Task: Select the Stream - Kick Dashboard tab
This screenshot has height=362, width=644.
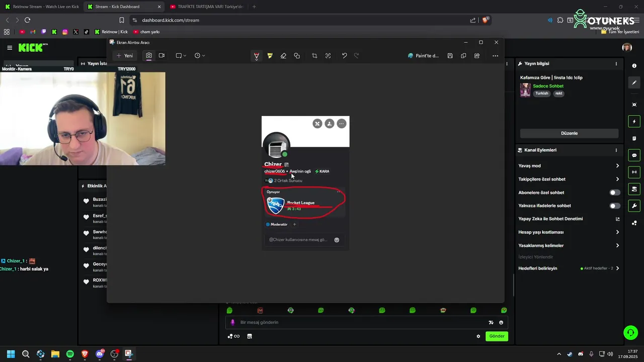Action: point(124,7)
